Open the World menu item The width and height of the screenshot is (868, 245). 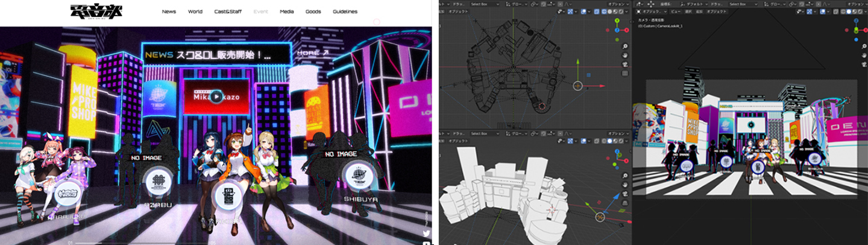pos(195,11)
